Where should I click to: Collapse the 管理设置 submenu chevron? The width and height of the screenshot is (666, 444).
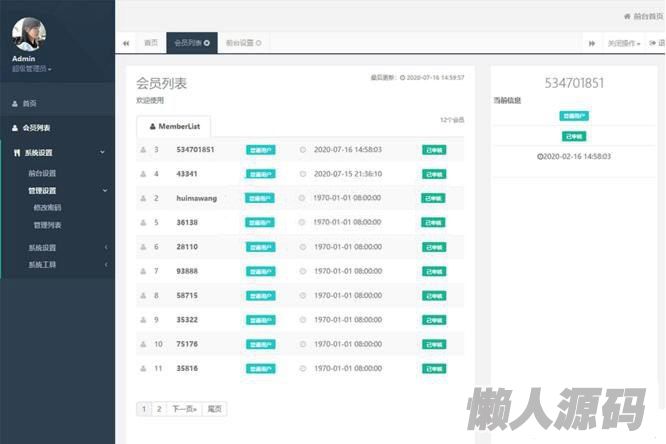105,190
